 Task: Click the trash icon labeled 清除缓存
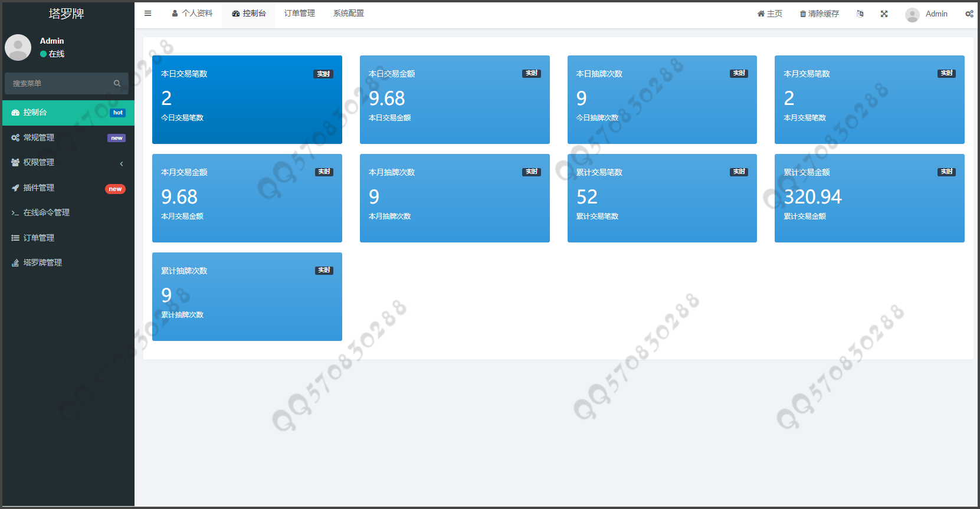(803, 14)
